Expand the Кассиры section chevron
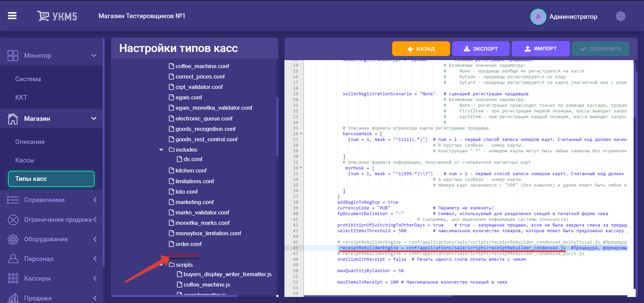The width and height of the screenshot is (644, 303). pos(95,279)
